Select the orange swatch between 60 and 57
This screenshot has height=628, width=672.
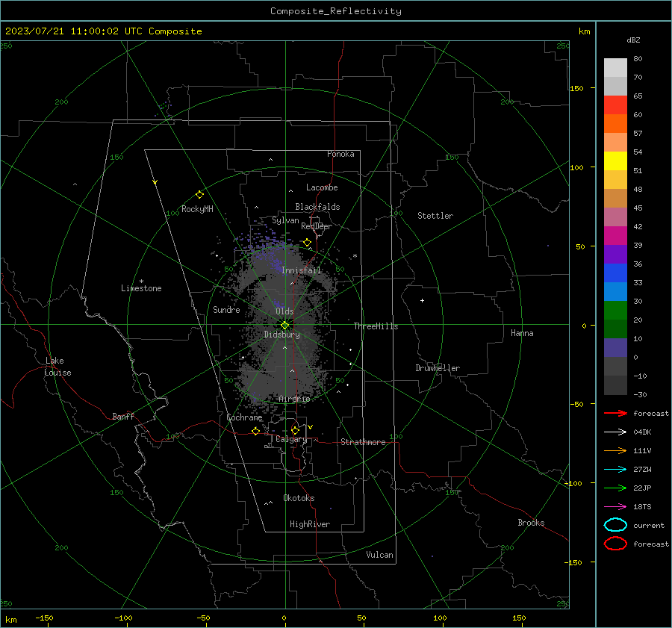pyautogui.click(x=615, y=124)
